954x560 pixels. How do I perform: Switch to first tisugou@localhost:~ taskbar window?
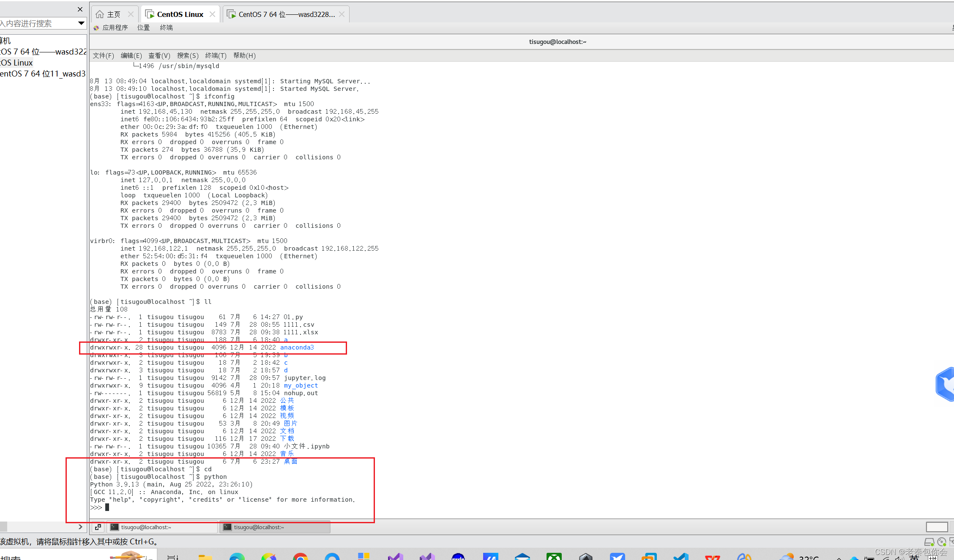pyautogui.click(x=162, y=527)
